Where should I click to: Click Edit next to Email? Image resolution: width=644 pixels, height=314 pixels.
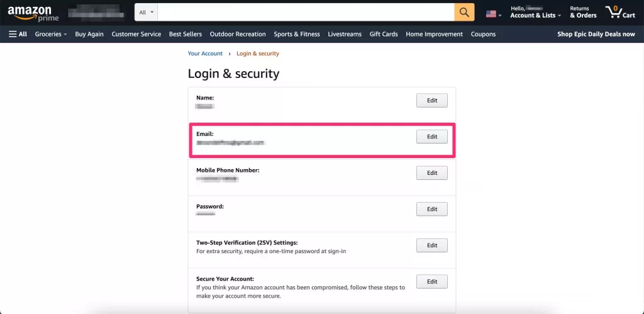tap(432, 137)
